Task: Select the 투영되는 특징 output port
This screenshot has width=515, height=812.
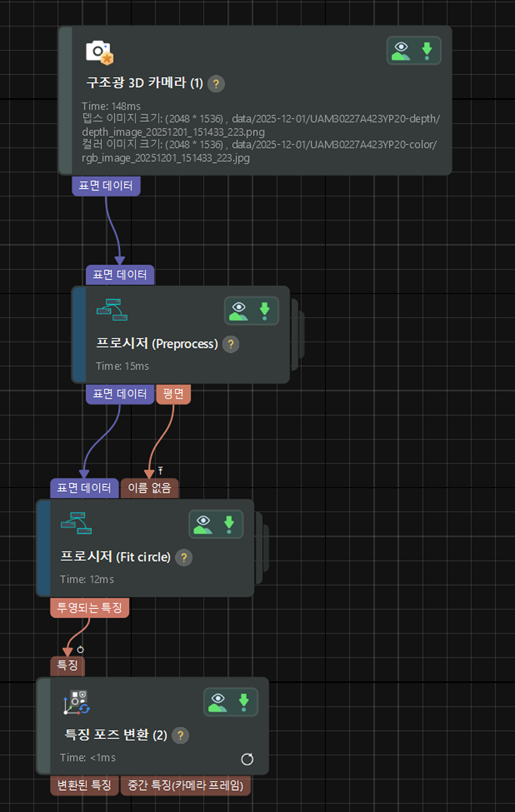Action: pyautogui.click(x=89, y=608)
